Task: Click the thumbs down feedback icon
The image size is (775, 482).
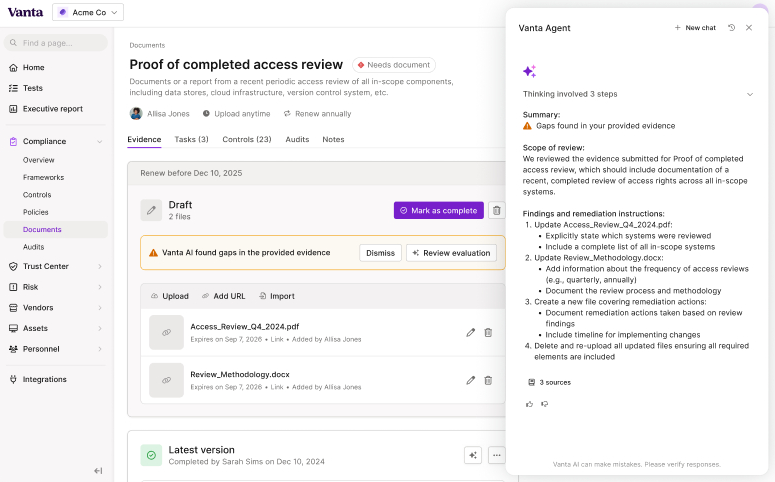Action: (545, 404)
